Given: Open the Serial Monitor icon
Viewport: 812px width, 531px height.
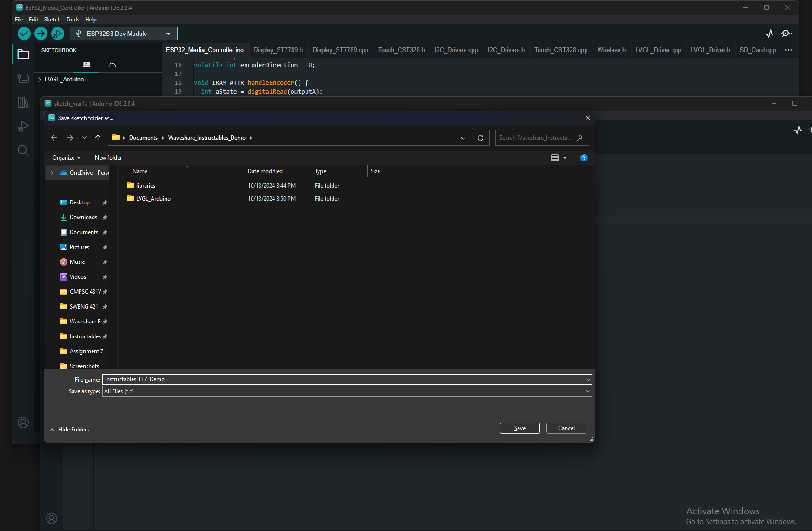Looking at the screenshot, I should 786,34.
